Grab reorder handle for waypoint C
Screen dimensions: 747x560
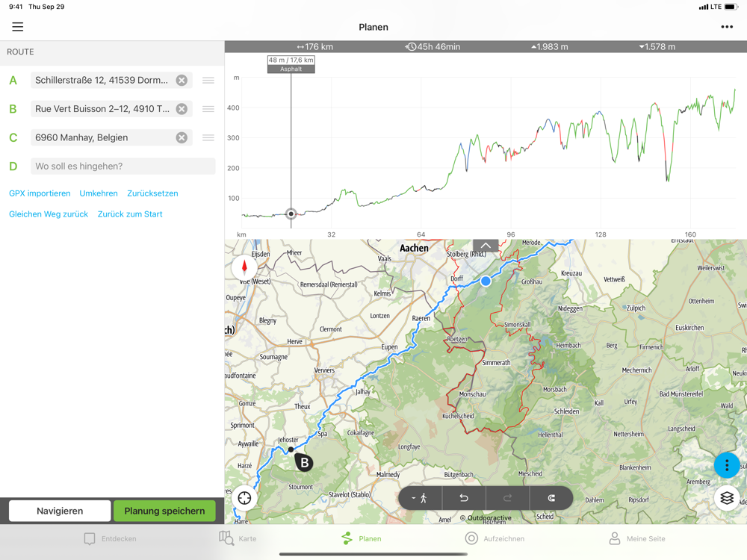[208, 137]
